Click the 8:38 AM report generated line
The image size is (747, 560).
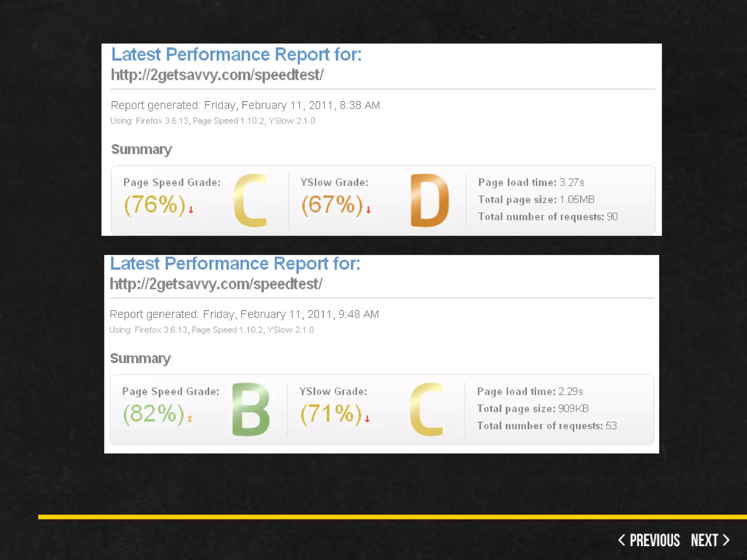point(245,105)
